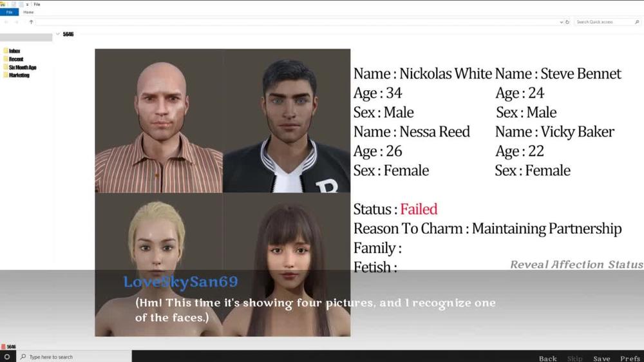Click the Skip button in game menu
The height and width of the screenshot is (362, 644).
tap(574, 358)
